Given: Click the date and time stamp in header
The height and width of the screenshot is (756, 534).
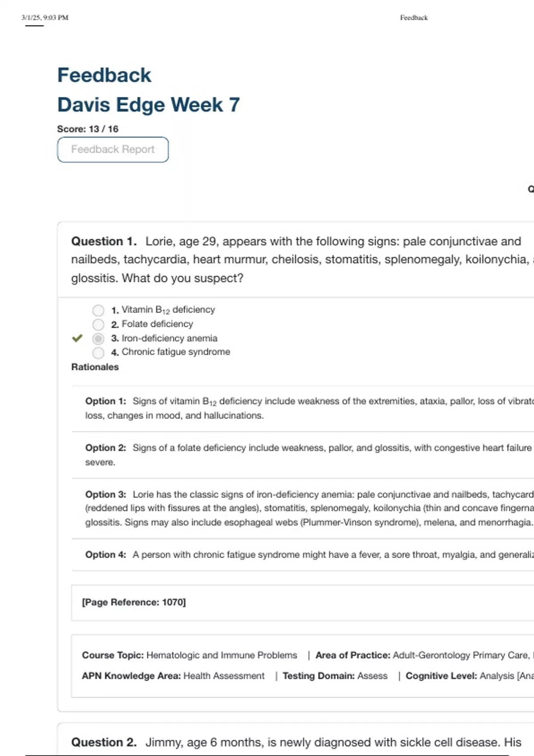Looking at the screenshot, I should click(45, 18).
